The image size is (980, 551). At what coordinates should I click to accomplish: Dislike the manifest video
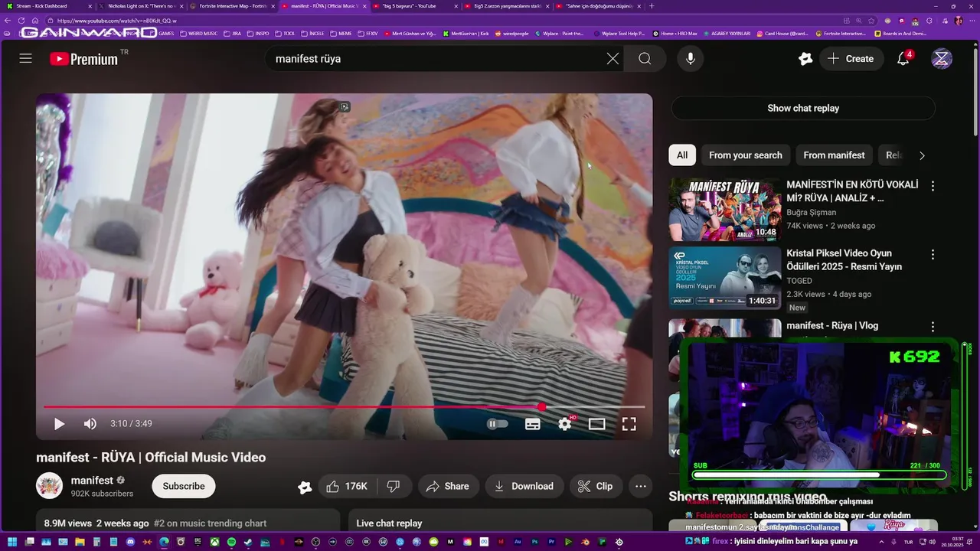[394, 486]
